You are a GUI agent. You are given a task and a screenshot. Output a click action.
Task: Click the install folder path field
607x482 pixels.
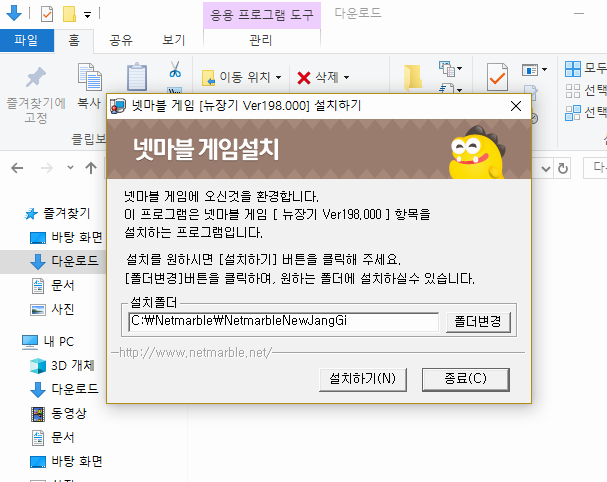coord(284,322)
